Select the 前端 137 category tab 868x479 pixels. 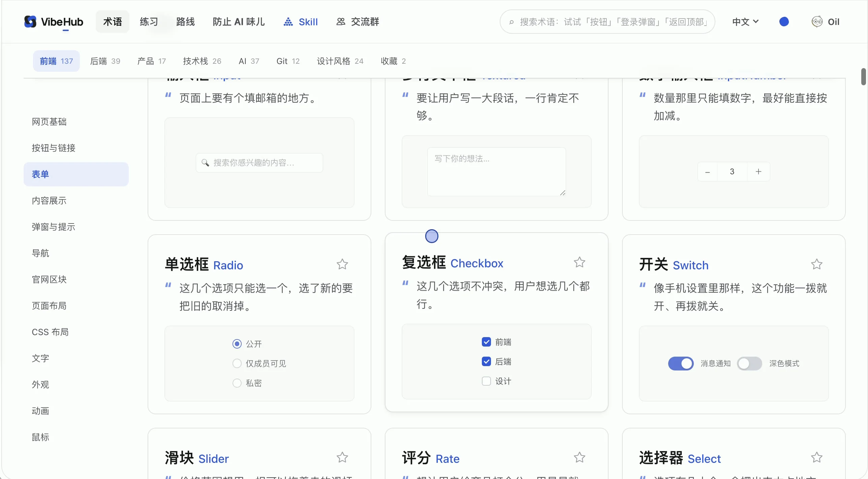56,61
